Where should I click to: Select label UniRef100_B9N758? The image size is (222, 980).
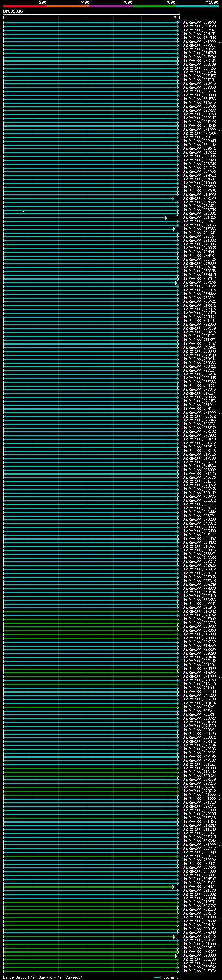(x=199, y=114)
